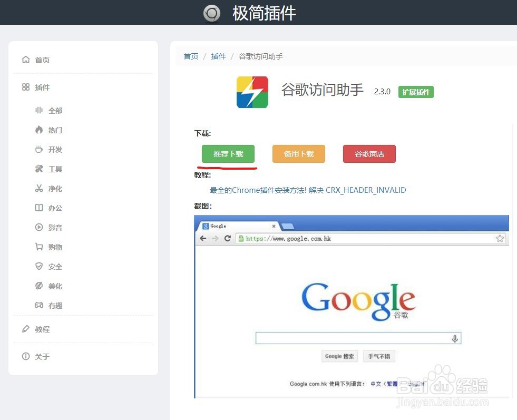This screenshot has width=517, height=420.
Task: Close the Google tab in screenshot browser
Action: pyautogui.click(x=274, y=226)
